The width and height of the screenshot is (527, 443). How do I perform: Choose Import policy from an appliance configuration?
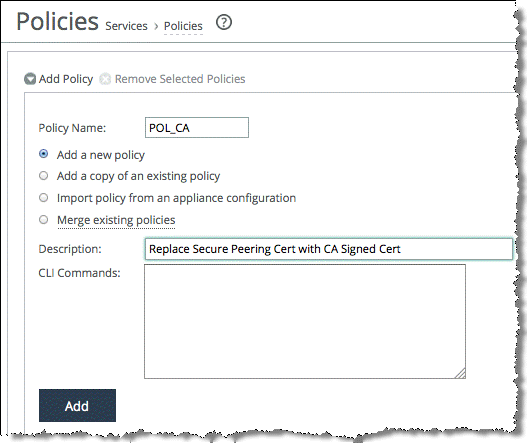(43, 198)
